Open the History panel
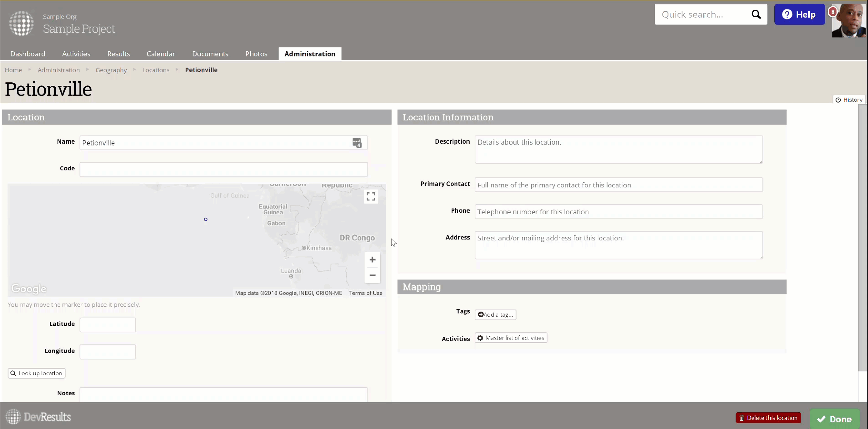 849,100
